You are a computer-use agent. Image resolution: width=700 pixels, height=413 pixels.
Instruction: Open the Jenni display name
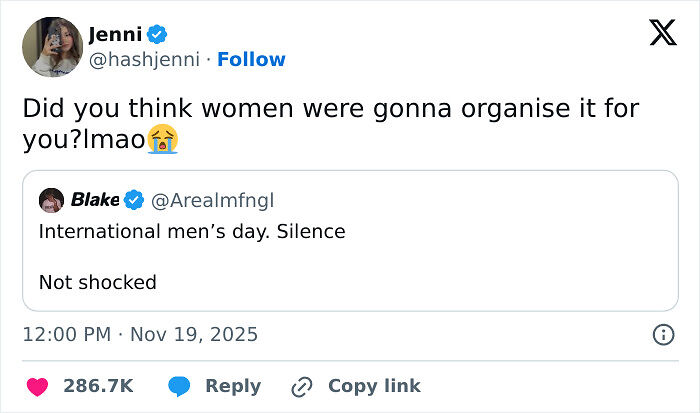(115, 34)
